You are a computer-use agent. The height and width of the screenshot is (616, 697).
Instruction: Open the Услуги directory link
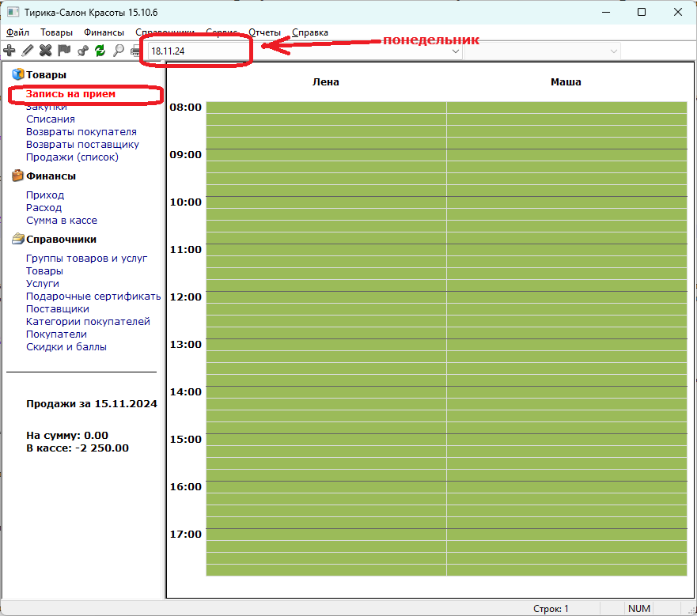coord(42,284)
